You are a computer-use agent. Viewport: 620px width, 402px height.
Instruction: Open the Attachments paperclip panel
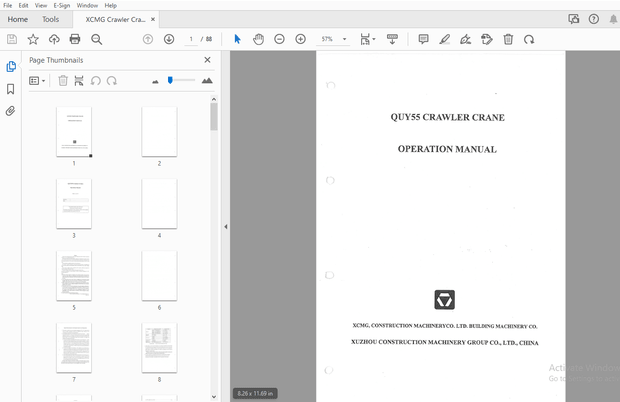(11, 111)
